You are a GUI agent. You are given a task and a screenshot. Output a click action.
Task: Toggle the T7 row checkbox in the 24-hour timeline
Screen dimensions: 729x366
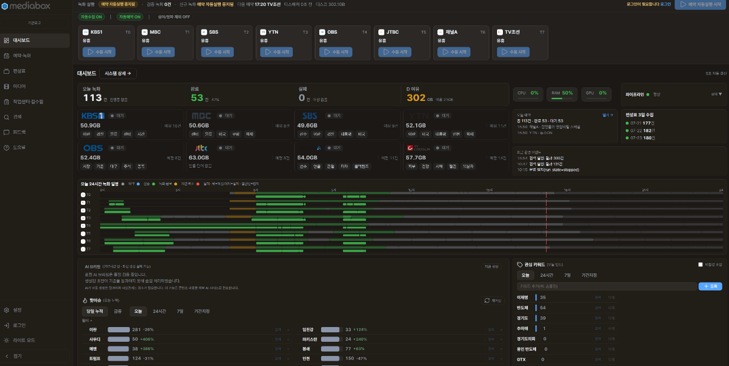pos(83,249)
